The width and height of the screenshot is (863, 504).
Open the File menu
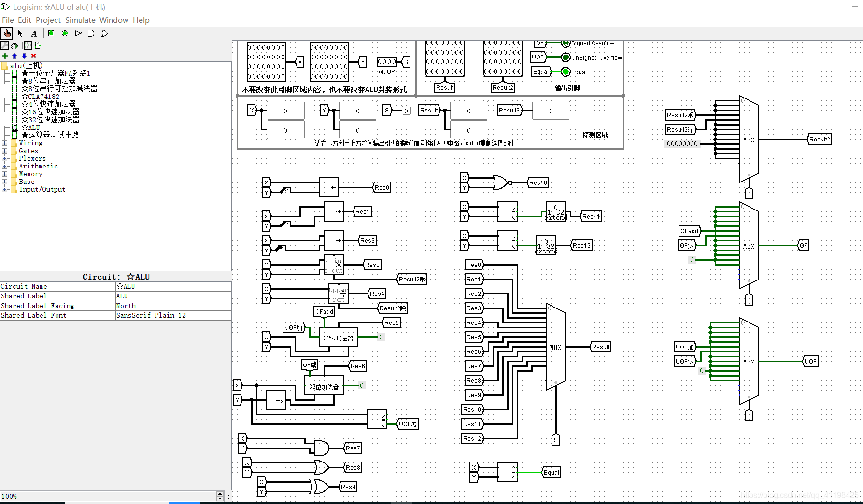[x=8, y=20]
